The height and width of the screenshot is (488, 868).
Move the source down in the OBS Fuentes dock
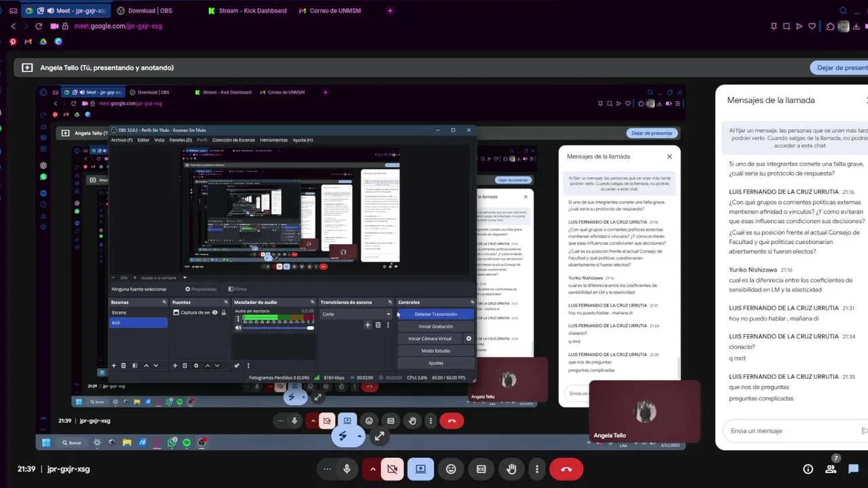click(217, 365)
